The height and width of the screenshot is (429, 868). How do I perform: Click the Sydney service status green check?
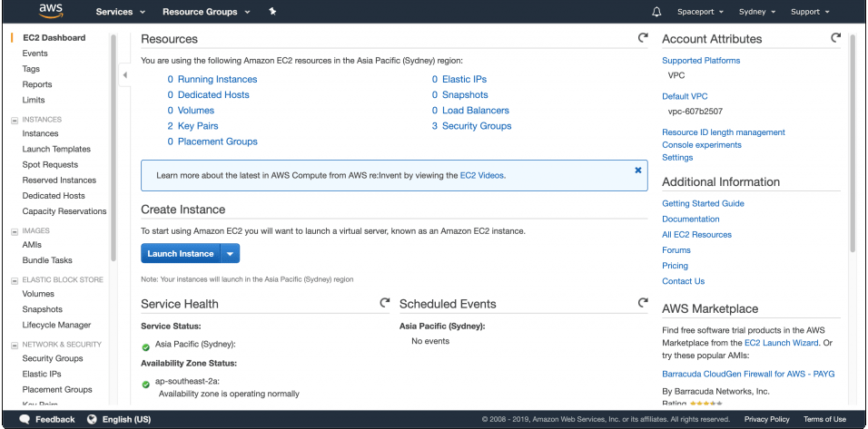[145, 347]
